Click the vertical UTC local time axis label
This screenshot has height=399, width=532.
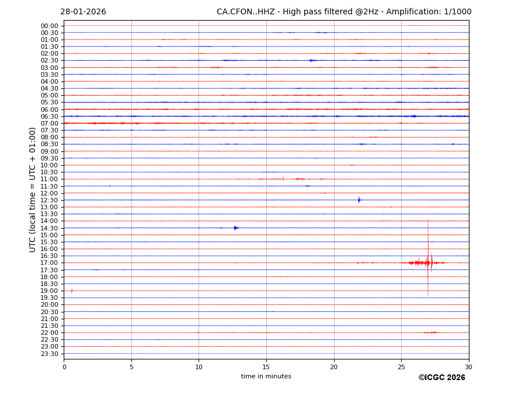point(33,189)
